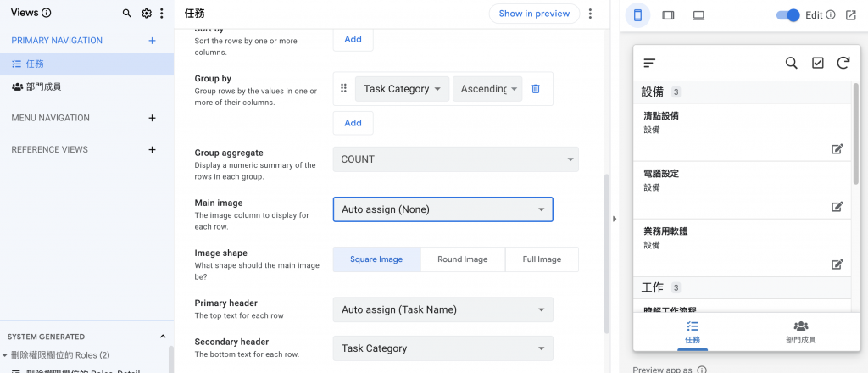The image size is (868, 373).
Task: Expand 刪除權限欄位的 Roles tree item
Action: click(4, 355)
